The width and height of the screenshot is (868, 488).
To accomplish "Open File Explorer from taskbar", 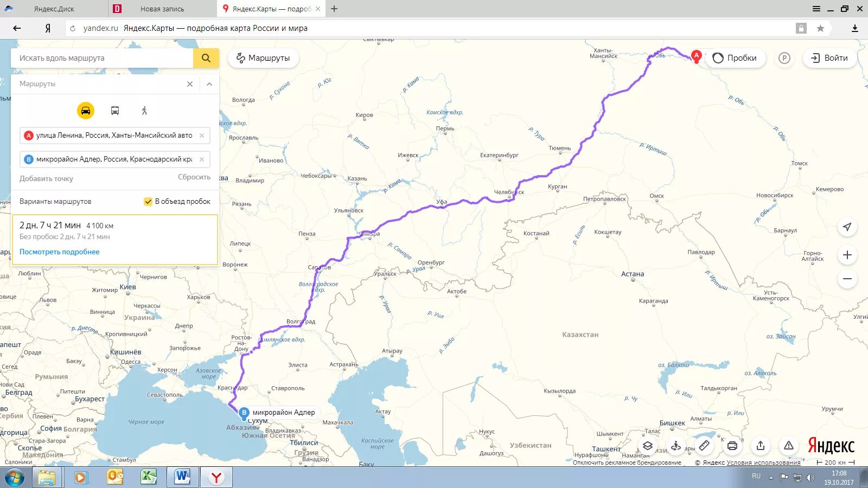I will click(x=47, y=478).
